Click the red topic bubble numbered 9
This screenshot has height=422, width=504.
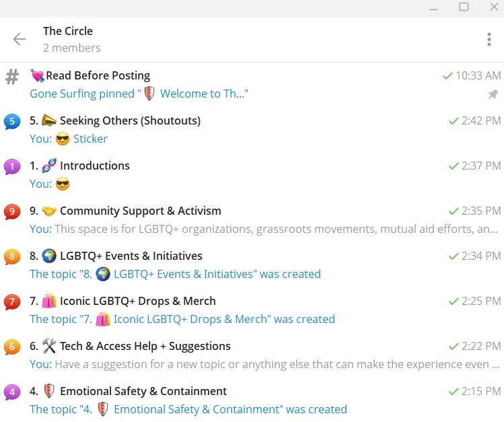click(12, 212)
